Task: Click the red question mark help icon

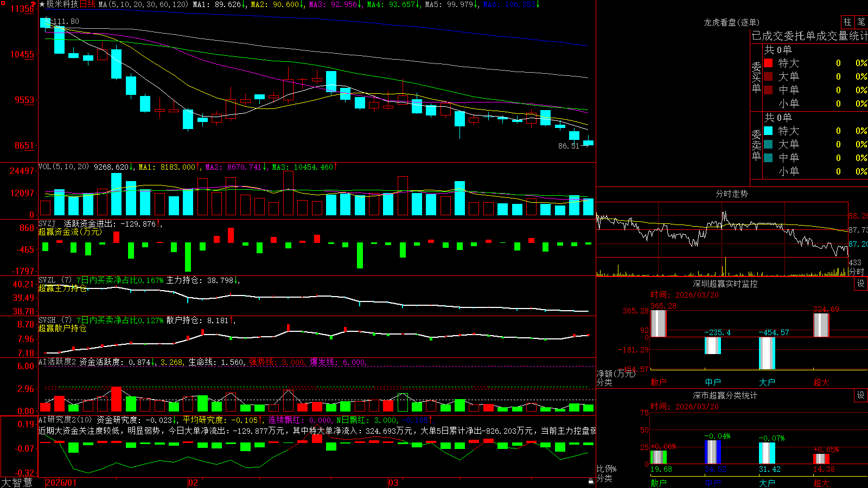Action: click(34, 4)
